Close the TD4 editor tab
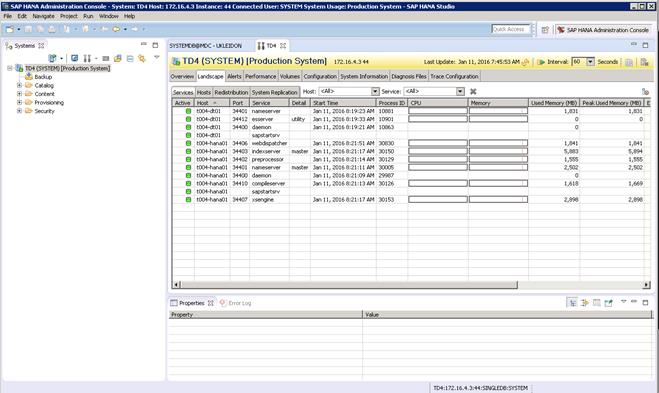659x393 pixels. tap(283, 45)
